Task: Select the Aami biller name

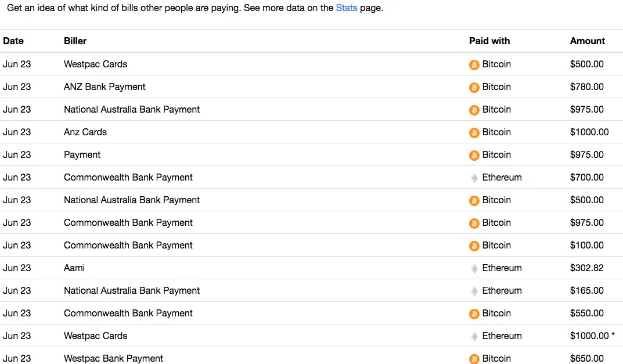Action: tap(74, 268)
